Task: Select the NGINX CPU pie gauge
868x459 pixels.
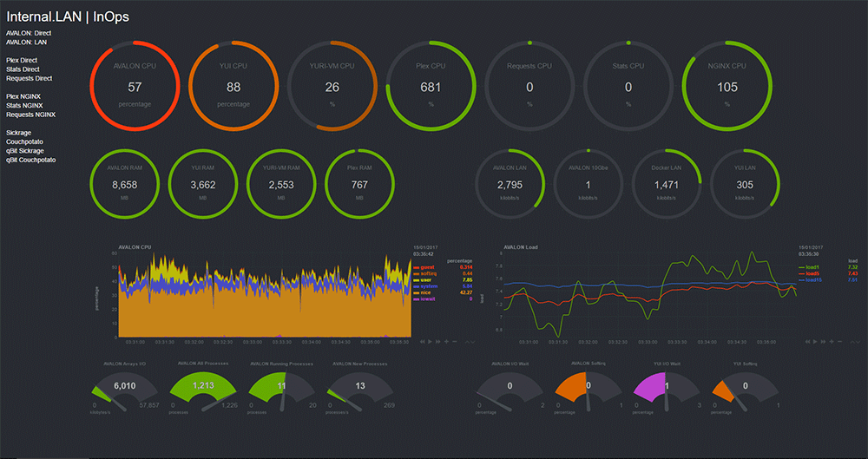Action: tap(727, 86)
